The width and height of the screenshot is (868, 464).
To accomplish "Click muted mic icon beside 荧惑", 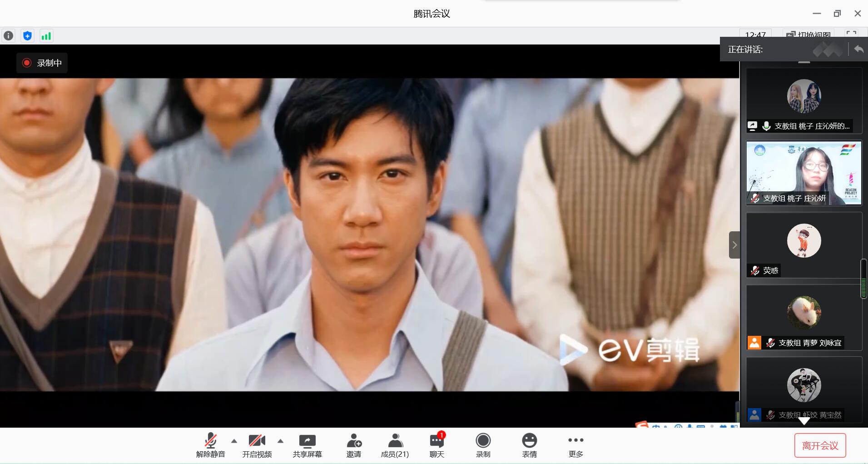I will click(x=755, y=270).
